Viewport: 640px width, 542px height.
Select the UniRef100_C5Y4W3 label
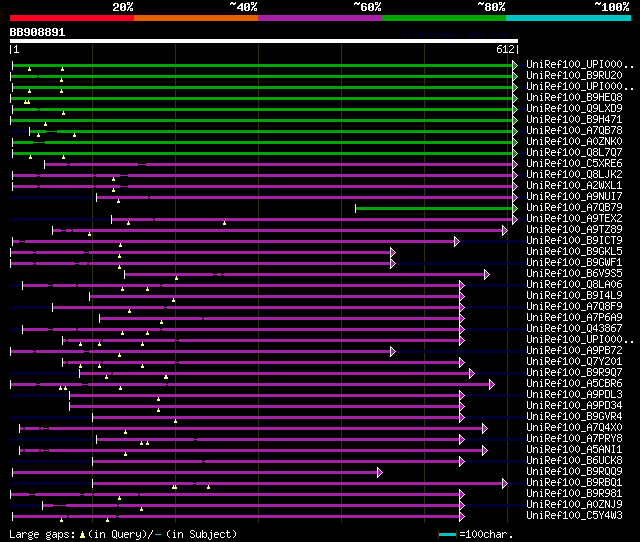(574, 516)
